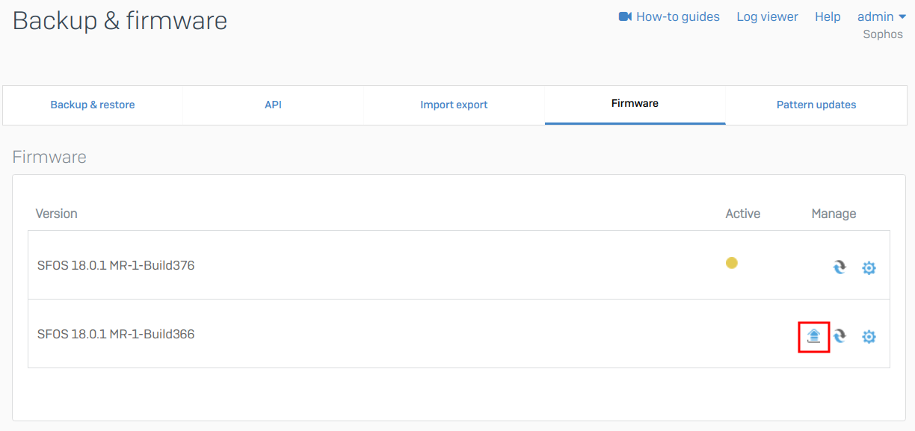Open gear settings icon for Build366
This screenshot has height=431, width=915.
[x=869, y=336]
